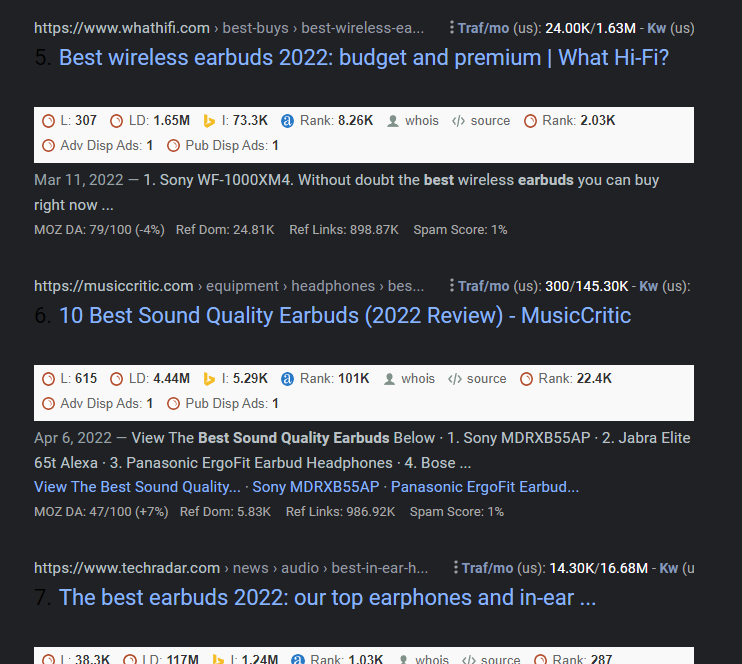Image resolution: width=742 pixels, height=664 pixels.
Task: Click the circle icon next to Rank: 22.4K
Action: tap(527, 379)
